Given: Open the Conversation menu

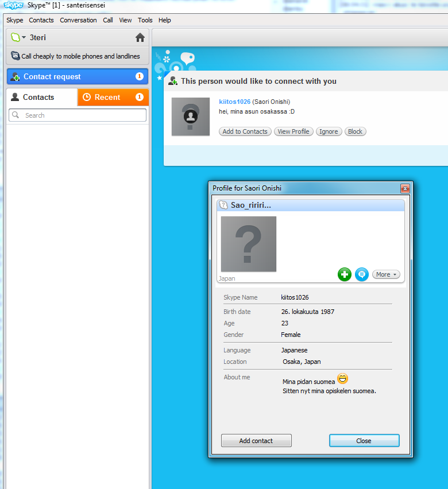Looking at the screenshot, I should (78, 20).
